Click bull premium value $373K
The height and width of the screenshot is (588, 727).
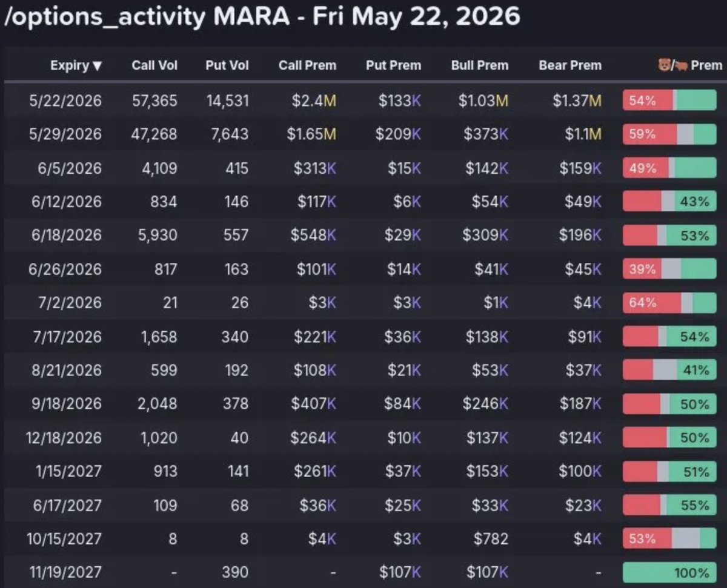coord(486,134)
